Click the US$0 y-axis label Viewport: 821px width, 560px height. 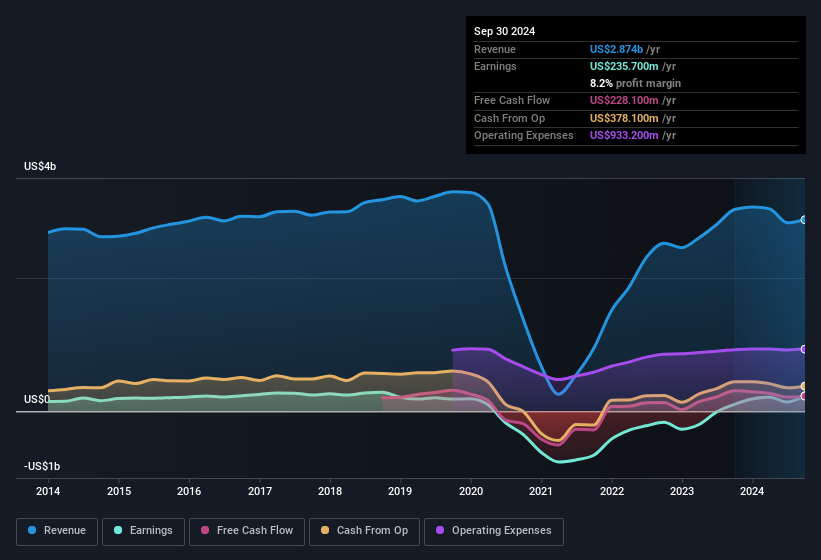coord(37,399)
